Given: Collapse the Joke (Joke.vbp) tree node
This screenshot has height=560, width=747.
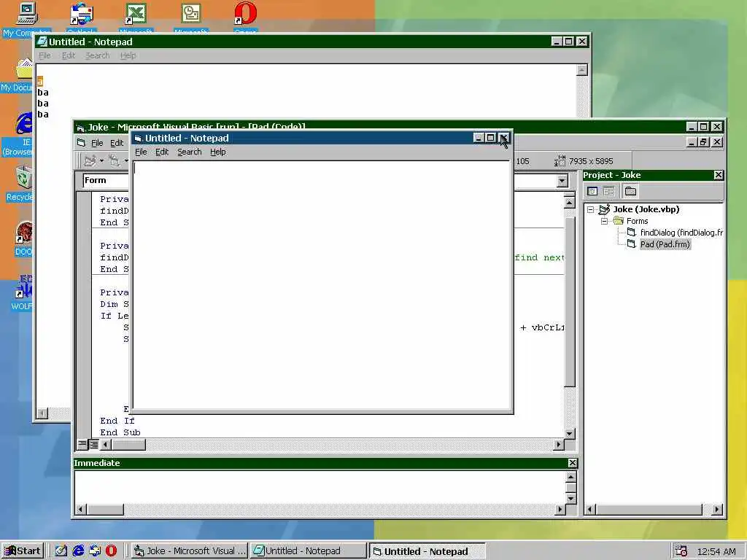Looking at the screenshot, I should click(591, 209).
